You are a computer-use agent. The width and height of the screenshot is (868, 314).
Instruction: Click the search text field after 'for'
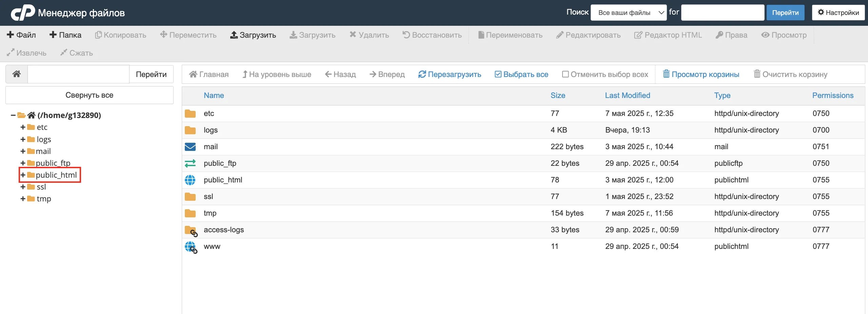[723, 13]
